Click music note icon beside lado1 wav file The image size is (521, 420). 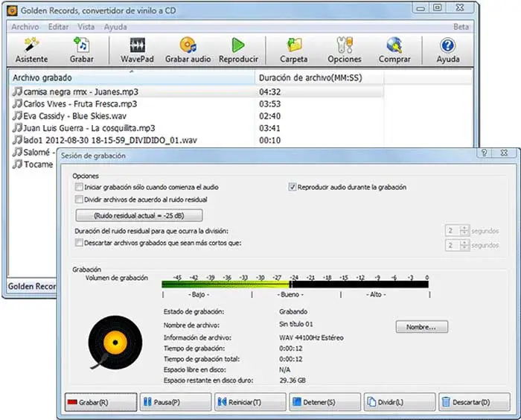17,140
